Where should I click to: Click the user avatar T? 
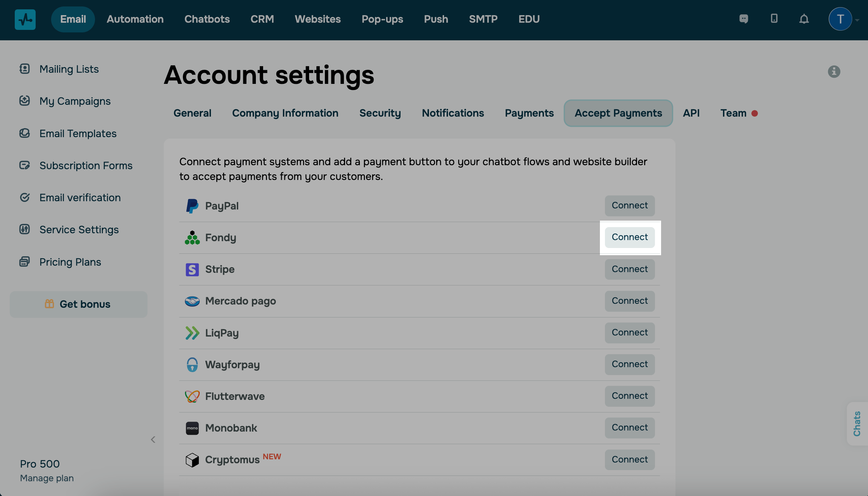[x=840, y=19]
